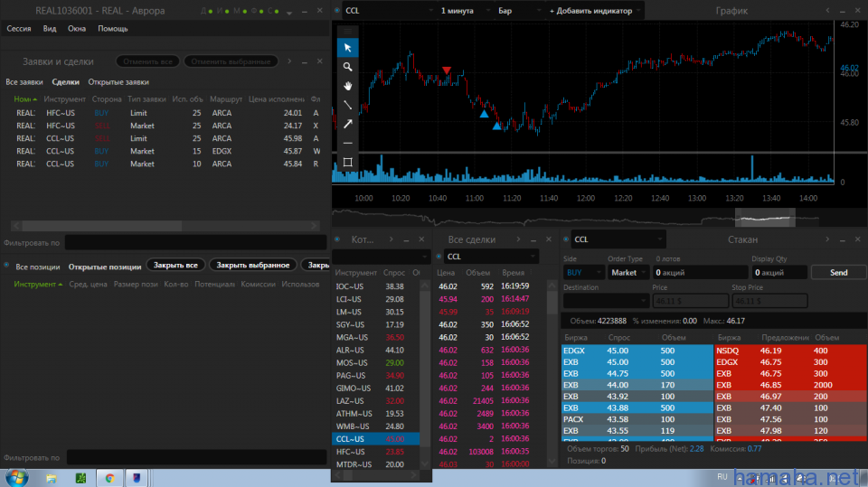This screenshot has height=487, width=868.
Task: Toggle the link indicator on the Котировки panel
Action: coord(337,239)
